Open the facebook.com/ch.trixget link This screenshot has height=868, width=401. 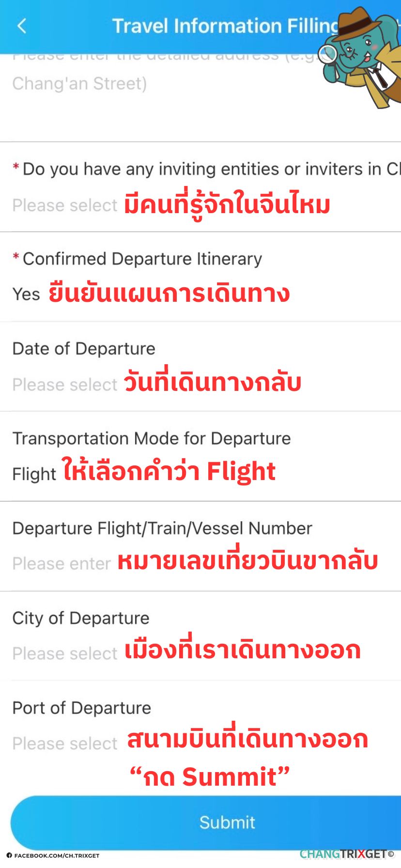click(x=57, y=856)
